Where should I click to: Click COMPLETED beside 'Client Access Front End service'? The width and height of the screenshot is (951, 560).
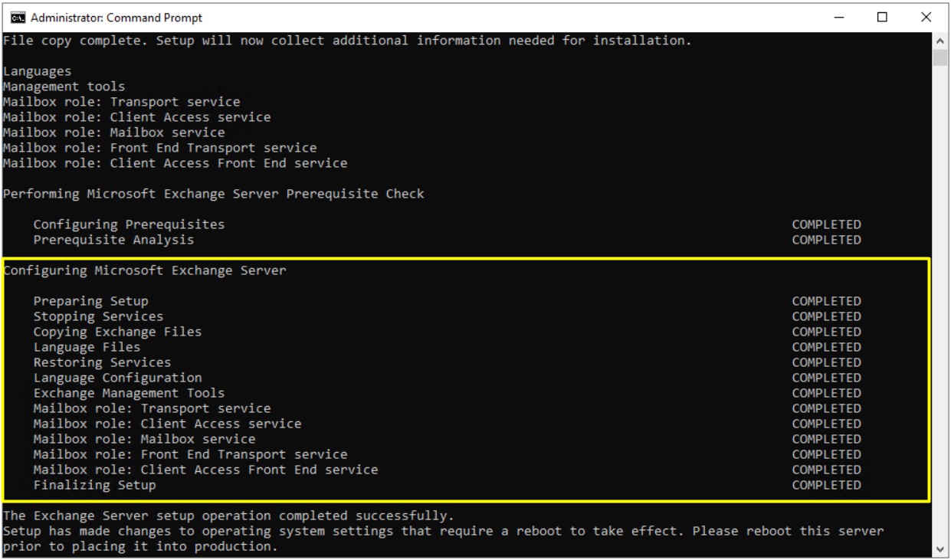pyautogui.click(x=827, y=470)
